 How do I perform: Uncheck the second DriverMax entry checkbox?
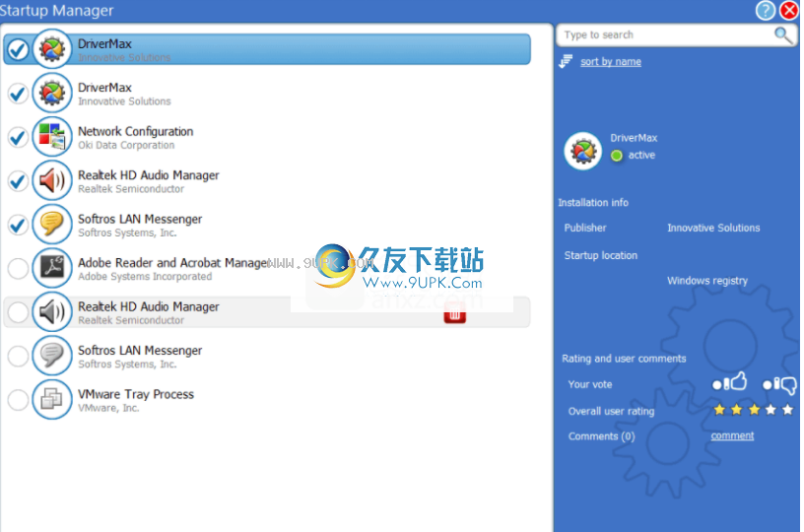tap(18, 94)
